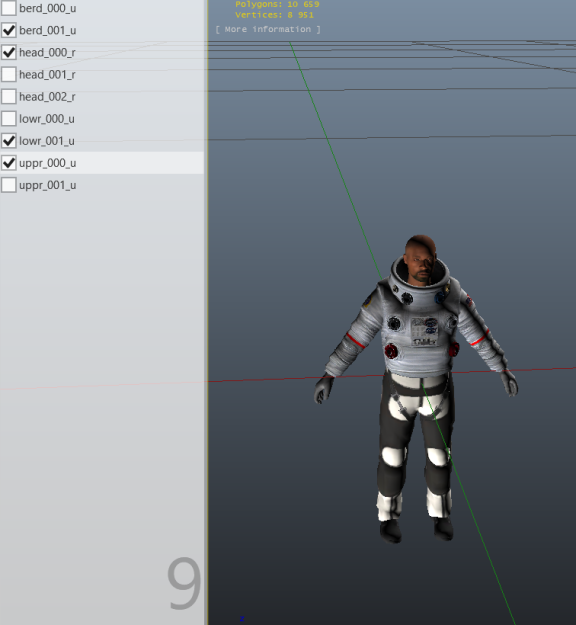The width and height of the screenshot is (576, 625).
Task: Enable the berd_000_u checkbox
Action: click(9, 8)
